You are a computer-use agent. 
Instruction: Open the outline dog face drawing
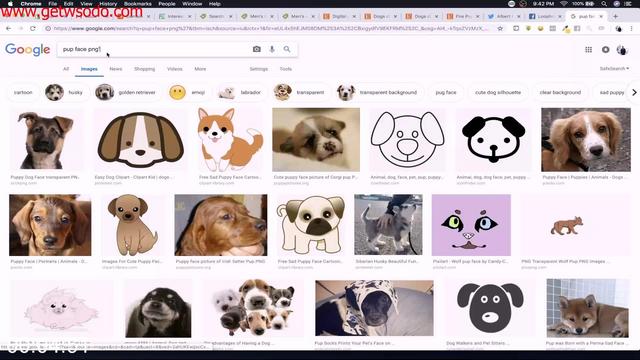coord(407,140)
